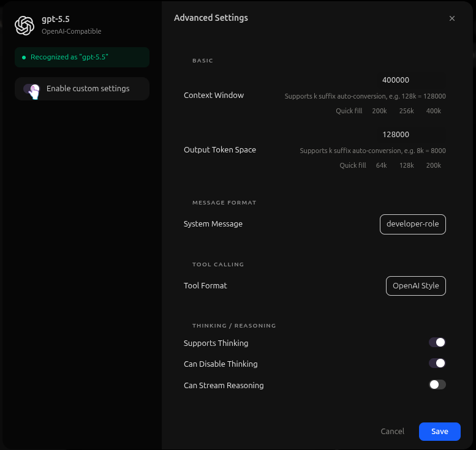Click the THINKING / REASONING section header
The image size is (476, 450).
point(234,326)
